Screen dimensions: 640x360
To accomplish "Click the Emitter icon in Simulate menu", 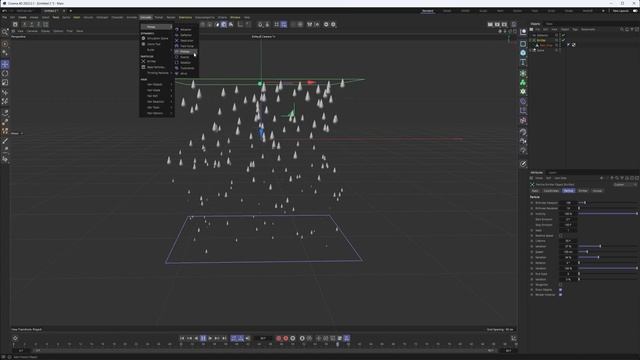I will (143, 61).
